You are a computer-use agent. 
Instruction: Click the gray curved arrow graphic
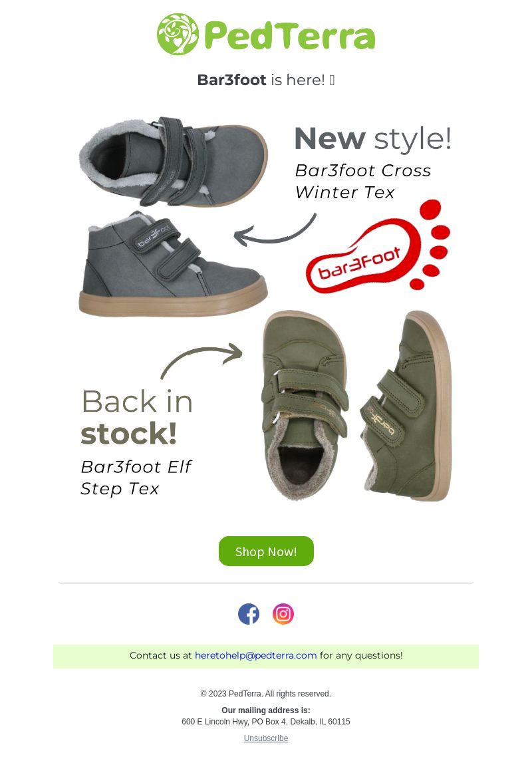(x=275, y=229)
